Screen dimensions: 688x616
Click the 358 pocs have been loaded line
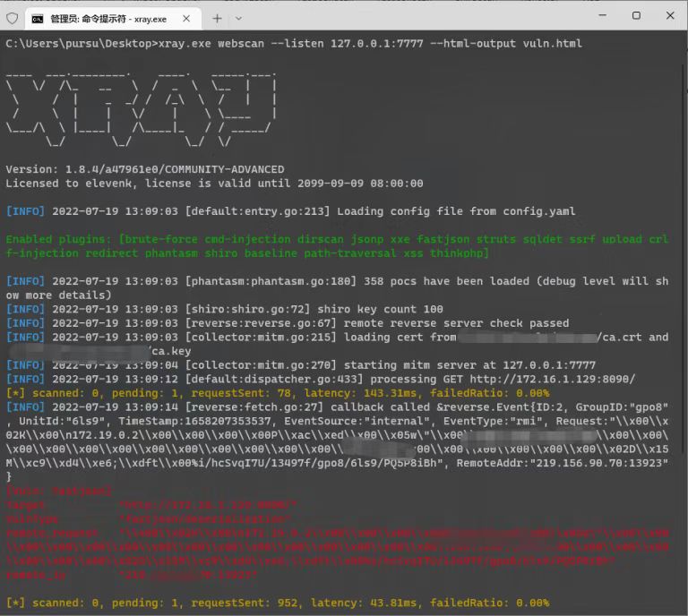coord(337,288)
